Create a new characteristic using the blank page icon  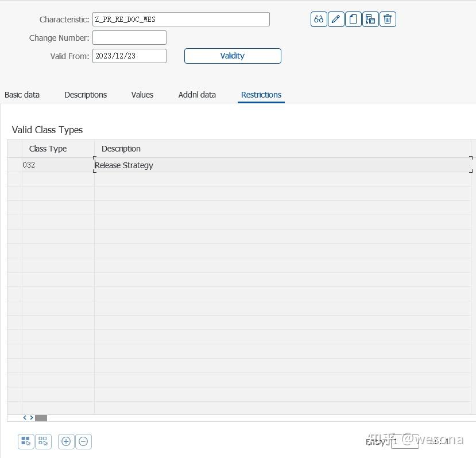click(353, 19)
